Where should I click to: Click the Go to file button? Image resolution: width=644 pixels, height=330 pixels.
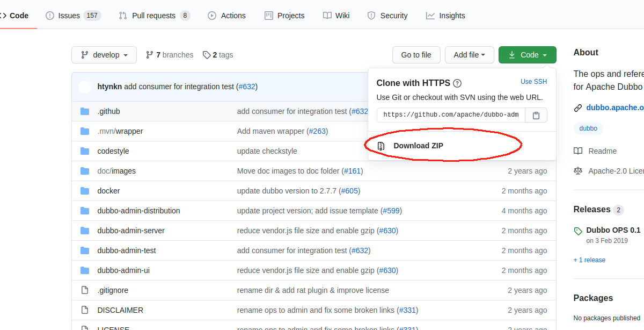(416, 55)
